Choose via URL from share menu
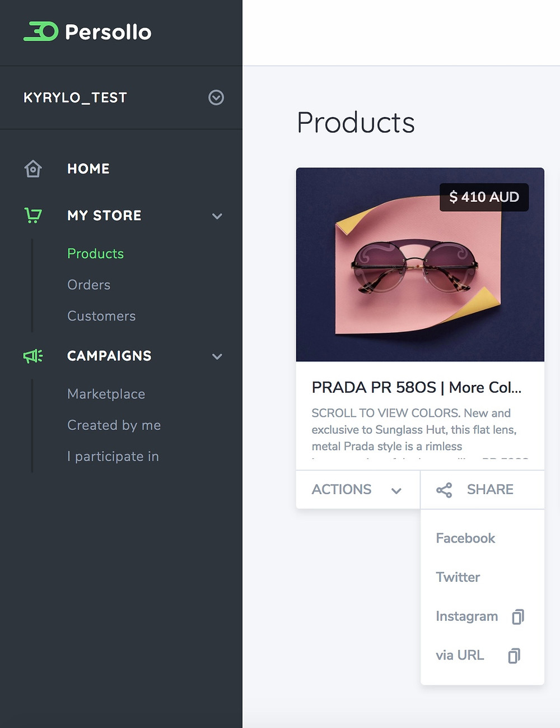The height and width of the screenshot is (728, 560). click(460, 655)
